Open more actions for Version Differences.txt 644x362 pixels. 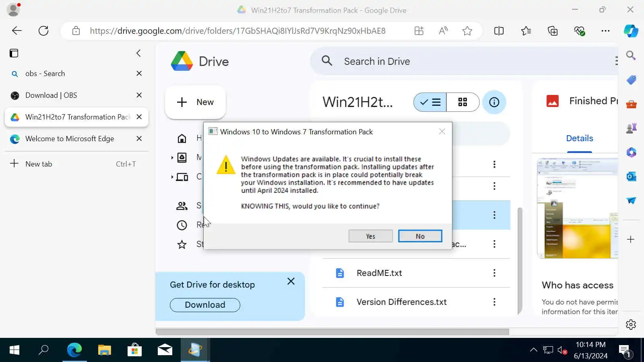pyautogui.click(x=494, y=302)
